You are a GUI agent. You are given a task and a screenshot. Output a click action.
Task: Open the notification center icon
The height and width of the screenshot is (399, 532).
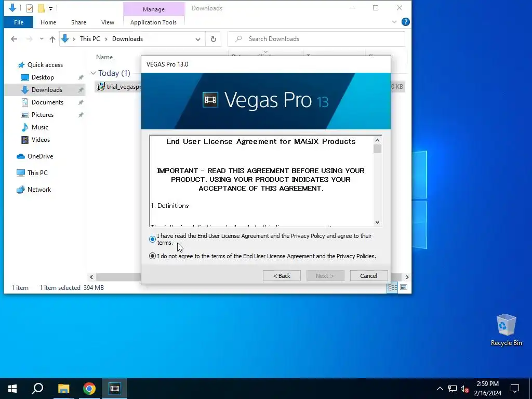pos(515,389)
